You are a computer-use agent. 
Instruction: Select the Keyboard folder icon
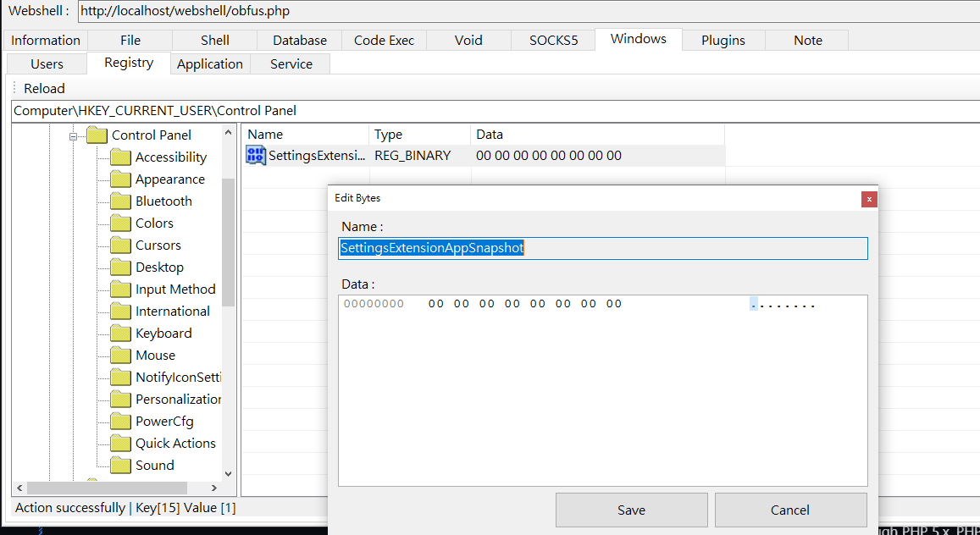[120, 334]
